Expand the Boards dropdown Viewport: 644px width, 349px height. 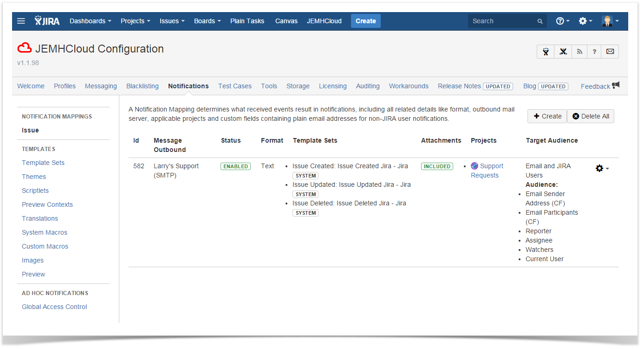[x=208, y=21]
